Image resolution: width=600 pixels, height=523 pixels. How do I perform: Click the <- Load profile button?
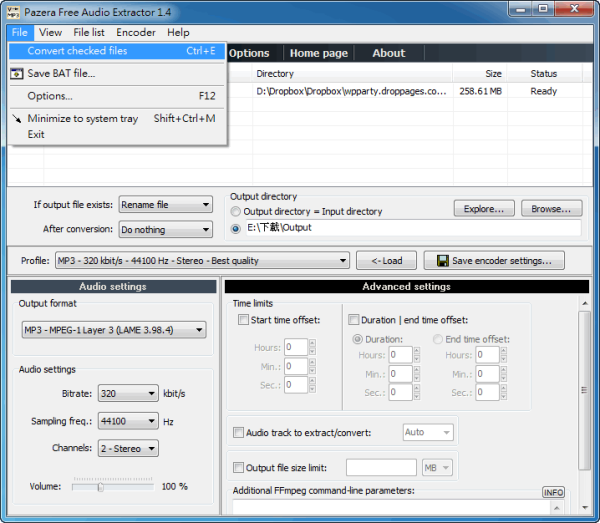[x=386, y=261]
